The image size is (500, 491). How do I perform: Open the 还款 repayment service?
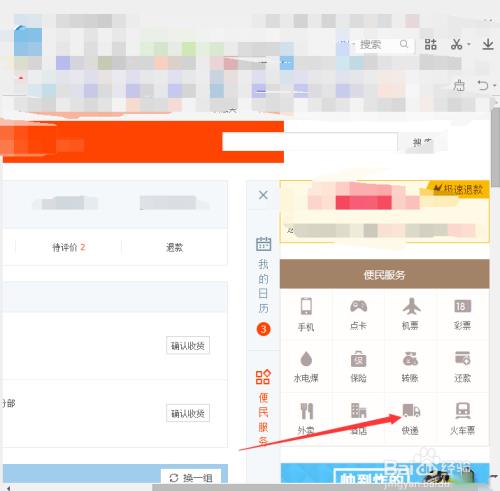(463, 367)
